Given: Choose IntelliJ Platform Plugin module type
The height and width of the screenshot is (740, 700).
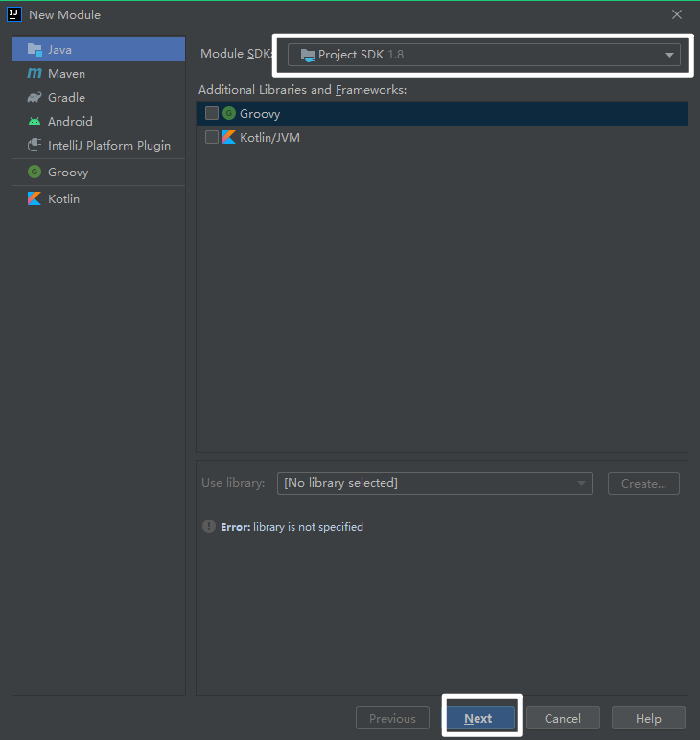Looking at the screenshot, I should pyautogui.click(x=99, y=145).
